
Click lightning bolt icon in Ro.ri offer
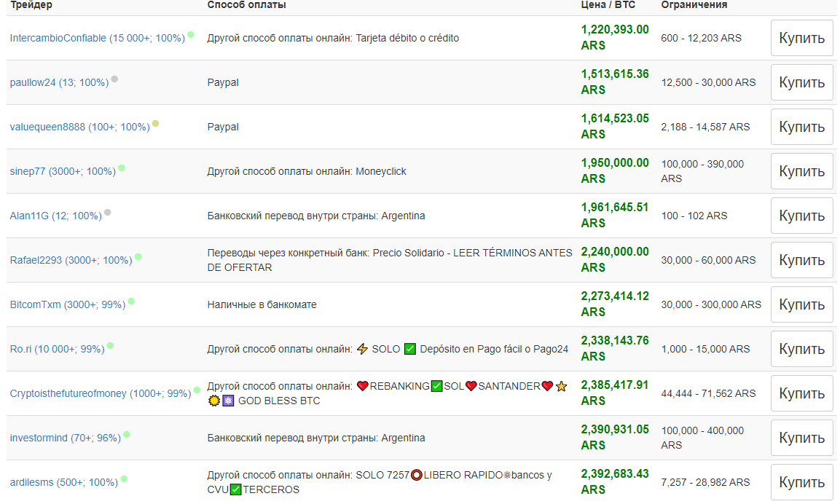point(362,349)
